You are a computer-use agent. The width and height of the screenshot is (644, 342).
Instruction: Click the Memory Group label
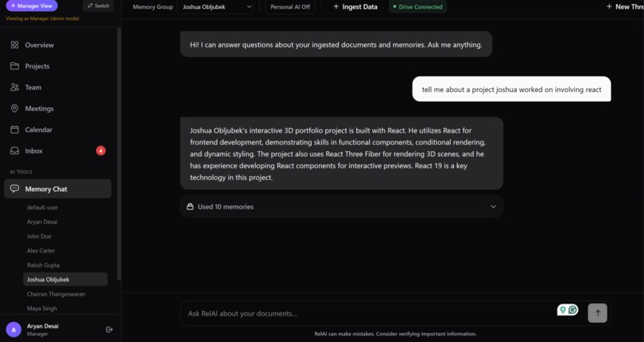153,6
